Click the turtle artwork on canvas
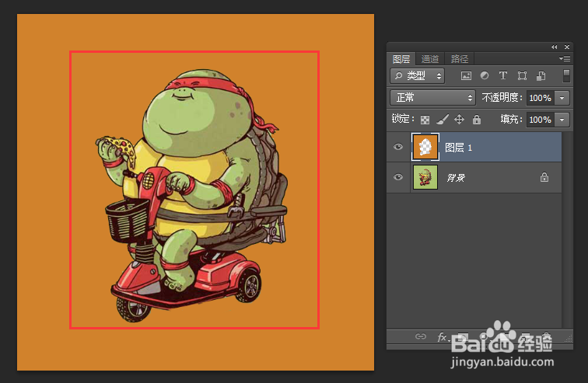588x383 pixels. click(191, 195)
